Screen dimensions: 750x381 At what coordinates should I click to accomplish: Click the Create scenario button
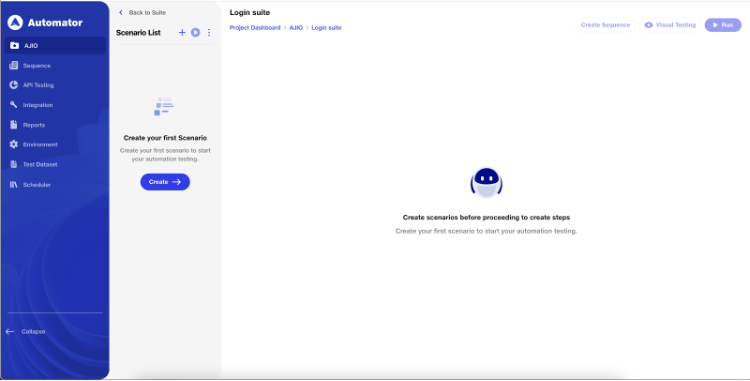(165, 182)
